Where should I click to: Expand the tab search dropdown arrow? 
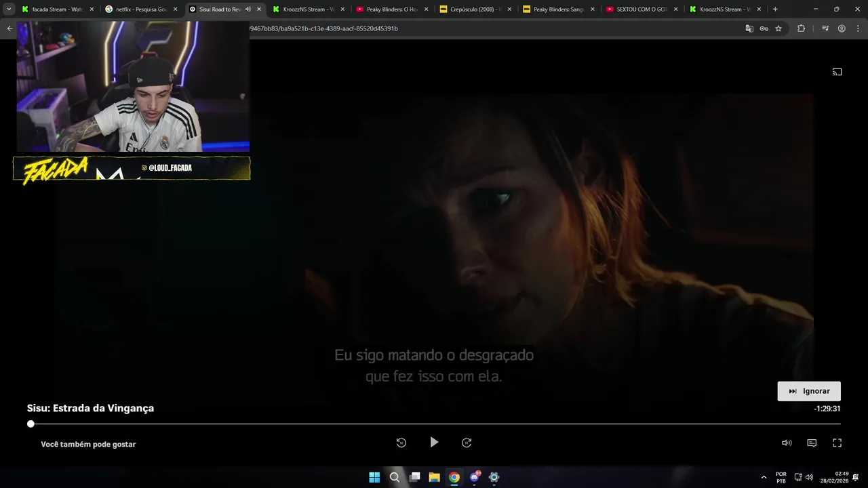[x=9, y=9]
